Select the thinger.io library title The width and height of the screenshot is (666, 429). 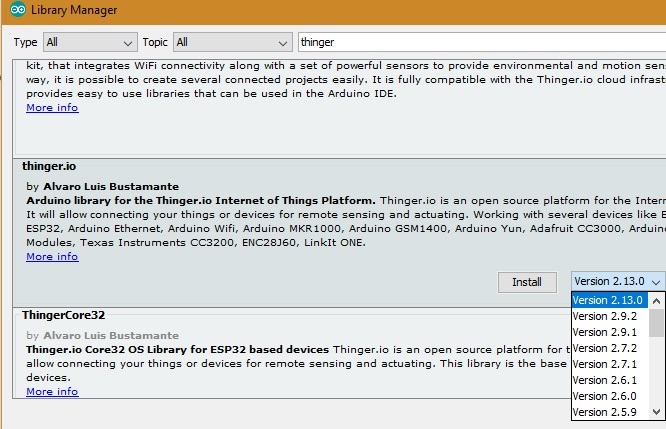tap(49, 166)
